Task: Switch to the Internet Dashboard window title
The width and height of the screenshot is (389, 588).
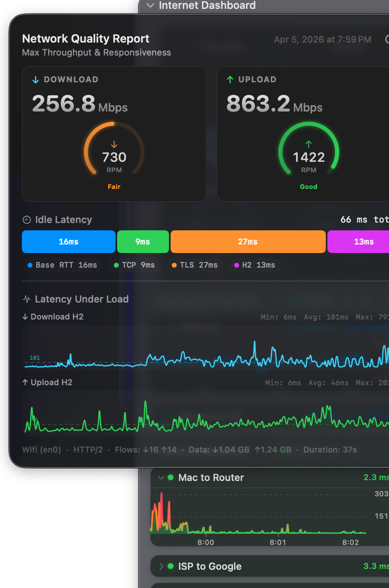Action: pos(207,6)
